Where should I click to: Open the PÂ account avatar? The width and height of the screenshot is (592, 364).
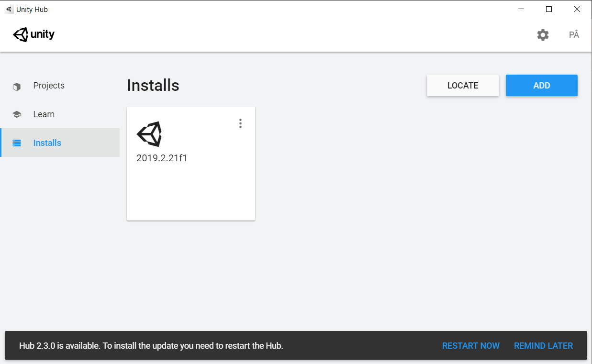click(x=574, y=35)
